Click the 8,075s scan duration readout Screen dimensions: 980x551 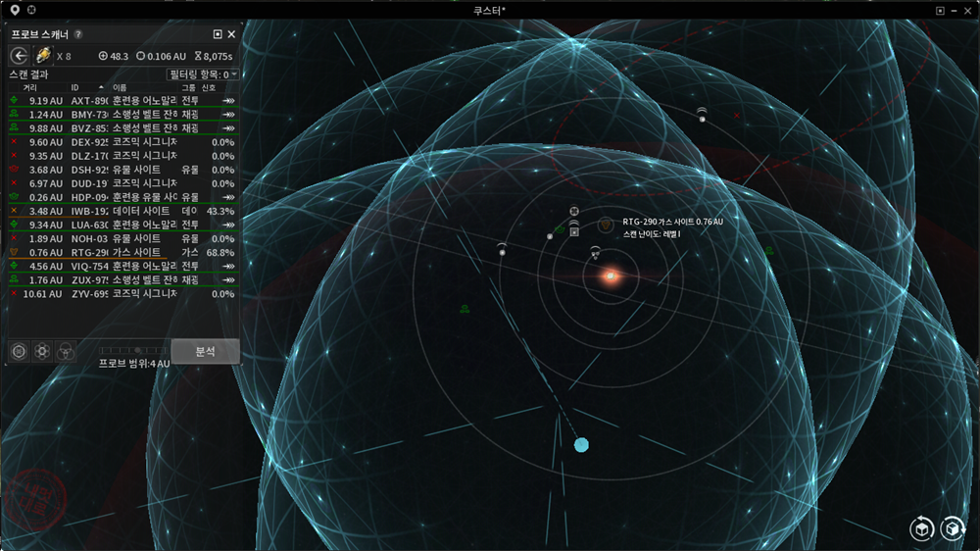pos(214,56)
